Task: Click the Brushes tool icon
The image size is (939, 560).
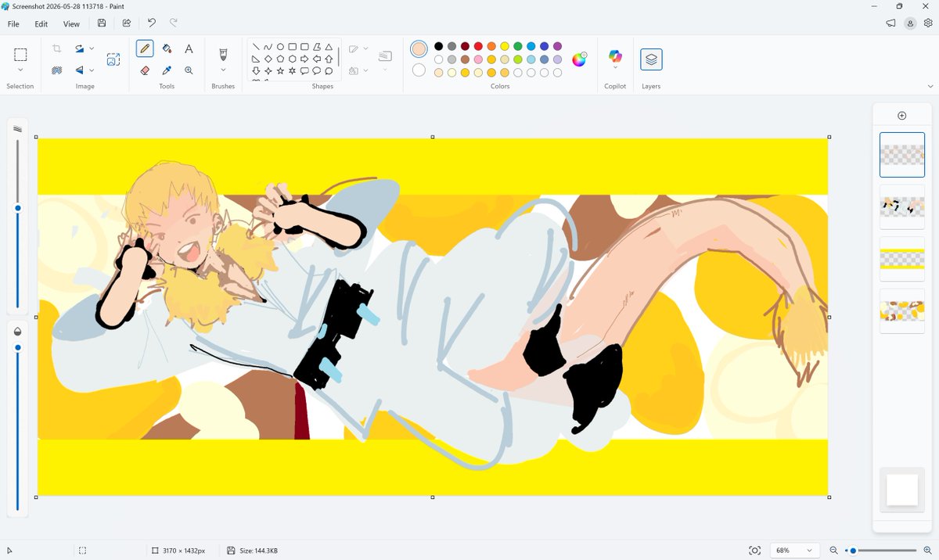Action: point(223,54)
